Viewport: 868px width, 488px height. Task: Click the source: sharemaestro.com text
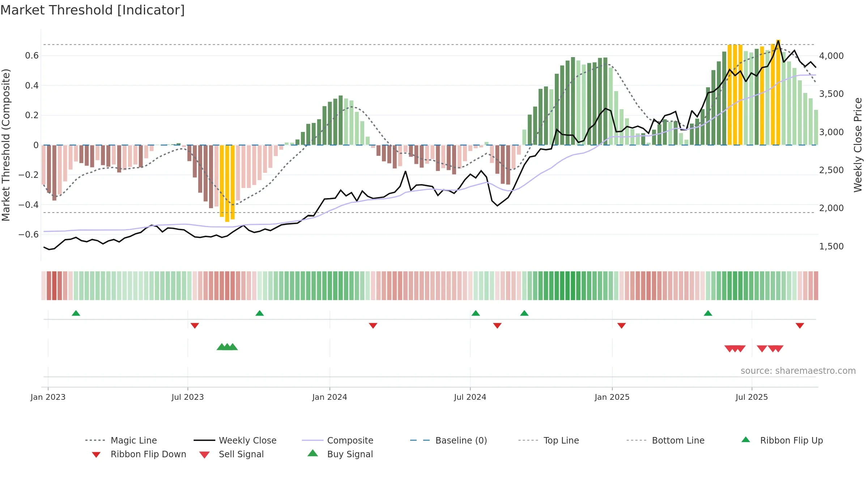pyautogui.click(x=798, y=371)
